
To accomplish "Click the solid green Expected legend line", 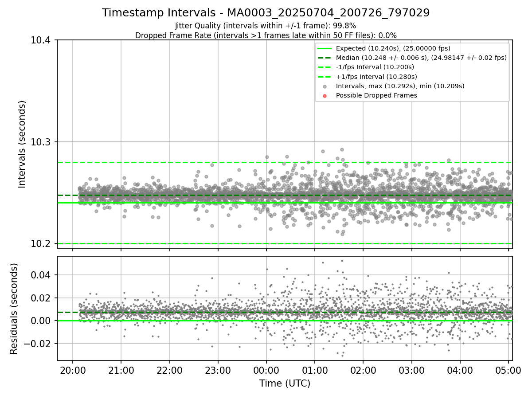I will tap(325, 48).
